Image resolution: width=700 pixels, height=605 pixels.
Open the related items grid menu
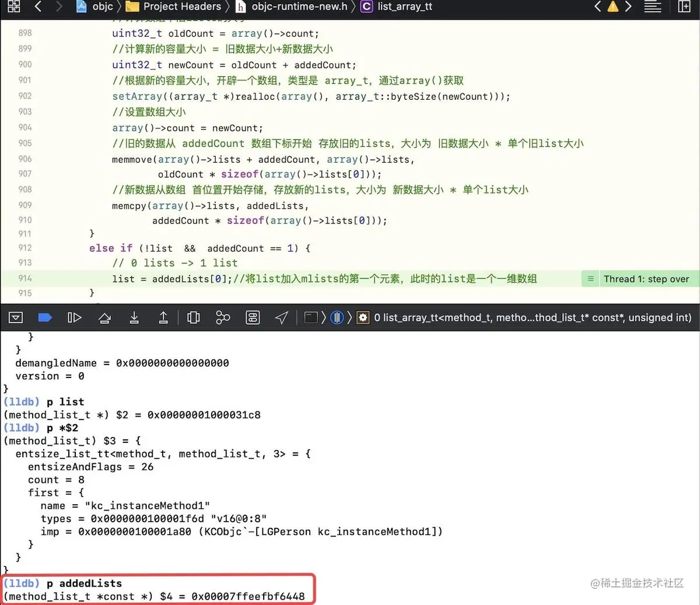[14, 6]
